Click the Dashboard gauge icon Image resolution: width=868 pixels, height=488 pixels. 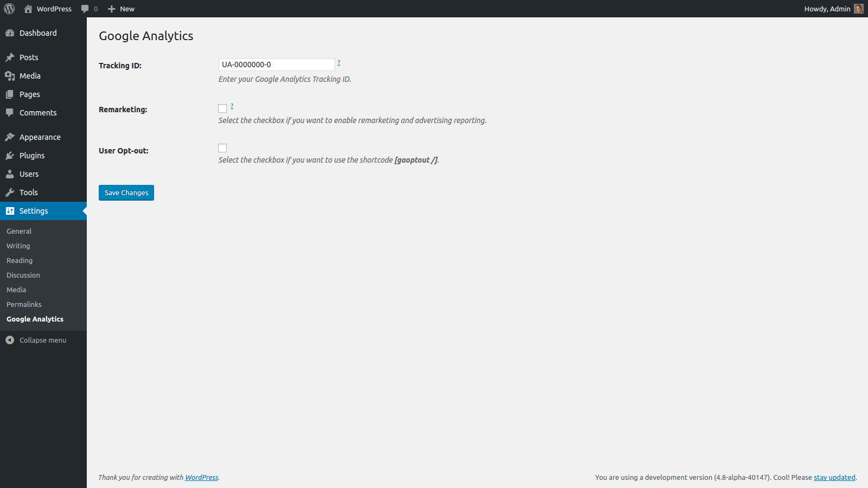point(10,33)
